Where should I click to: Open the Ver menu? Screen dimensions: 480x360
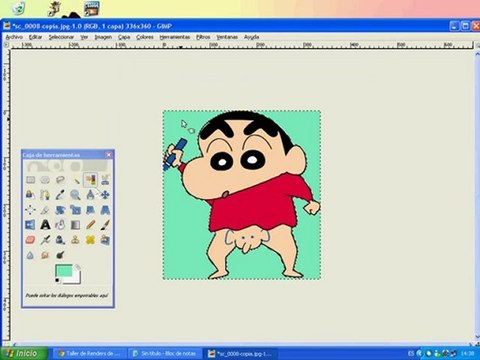84,37
